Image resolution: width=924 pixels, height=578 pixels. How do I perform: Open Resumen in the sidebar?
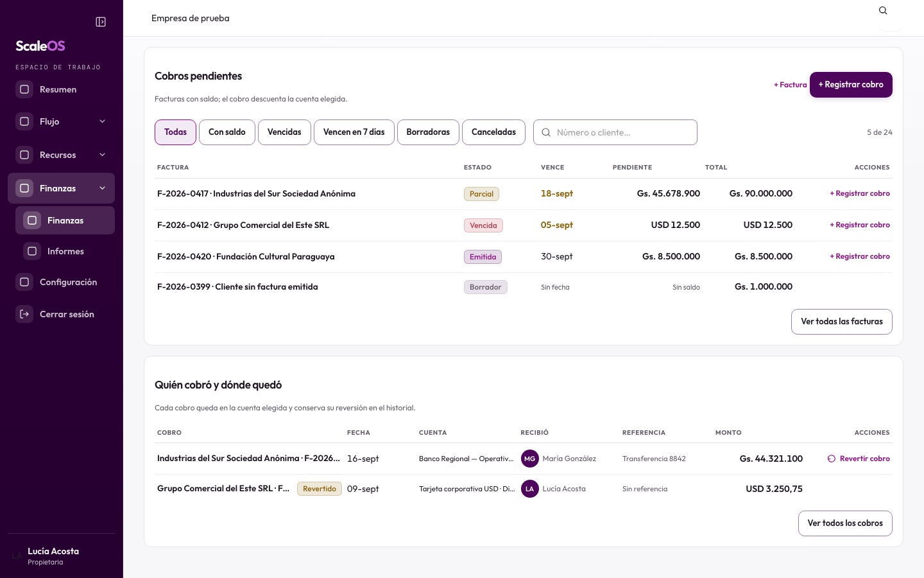pyautogui.click(x=61, y=89)
